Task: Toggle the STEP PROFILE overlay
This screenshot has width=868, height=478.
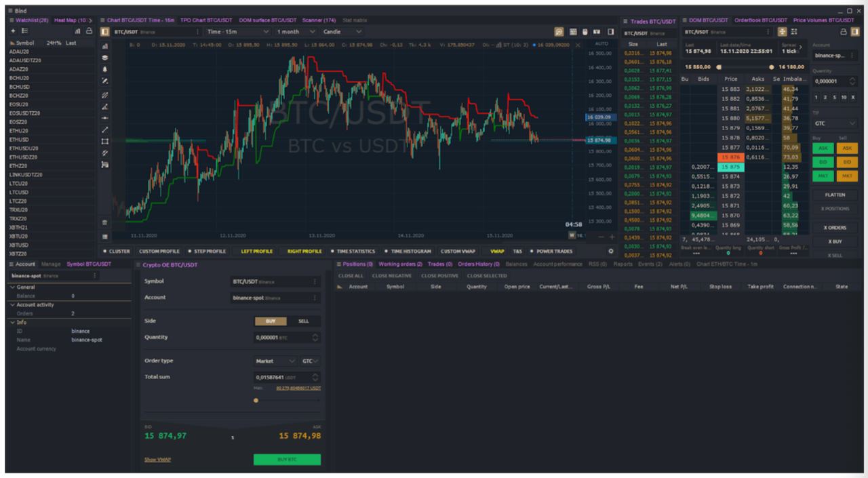Action: [206, 251]
